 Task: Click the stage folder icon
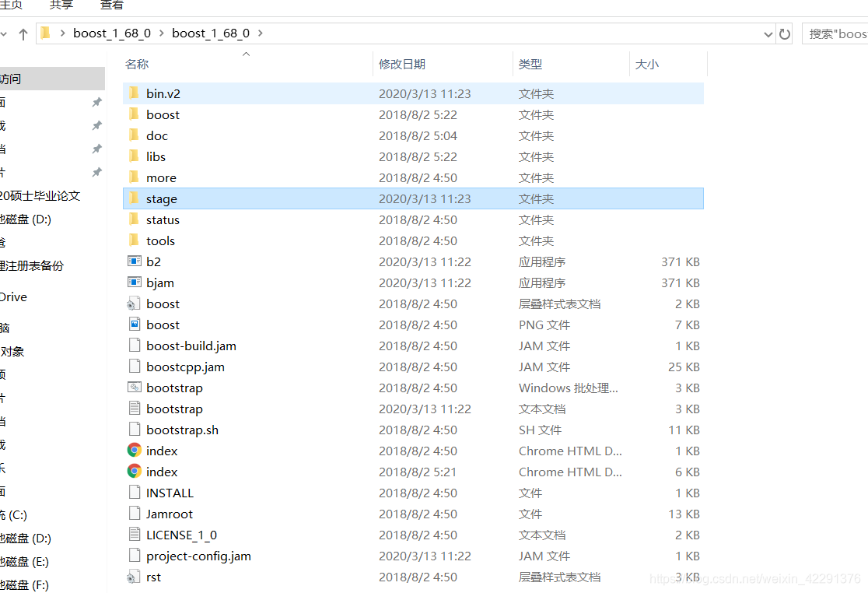tap(134, 198)
